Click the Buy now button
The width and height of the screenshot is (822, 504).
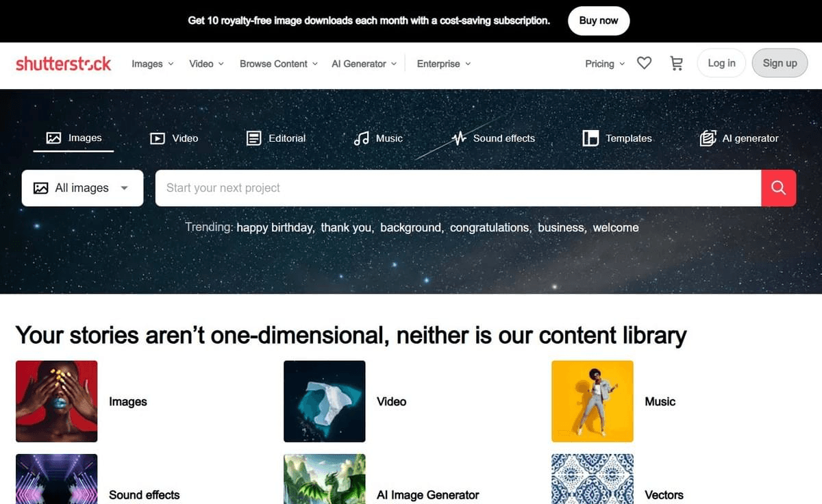pos(599,21)
